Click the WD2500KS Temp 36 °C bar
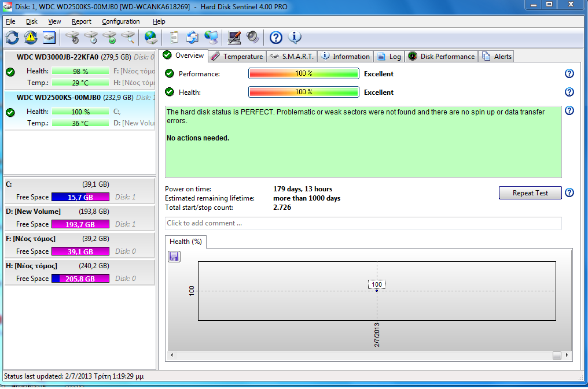The height and width of the screenshot is (389, 588). (80, 123)
